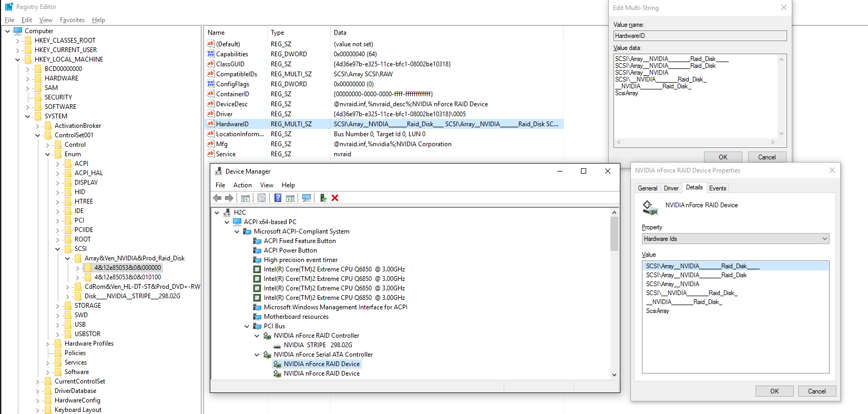Click OK in Edit Multi-String dialog

point(723,157)
